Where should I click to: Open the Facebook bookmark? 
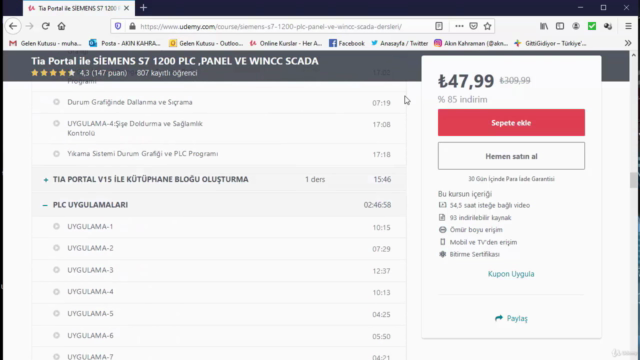347,43
